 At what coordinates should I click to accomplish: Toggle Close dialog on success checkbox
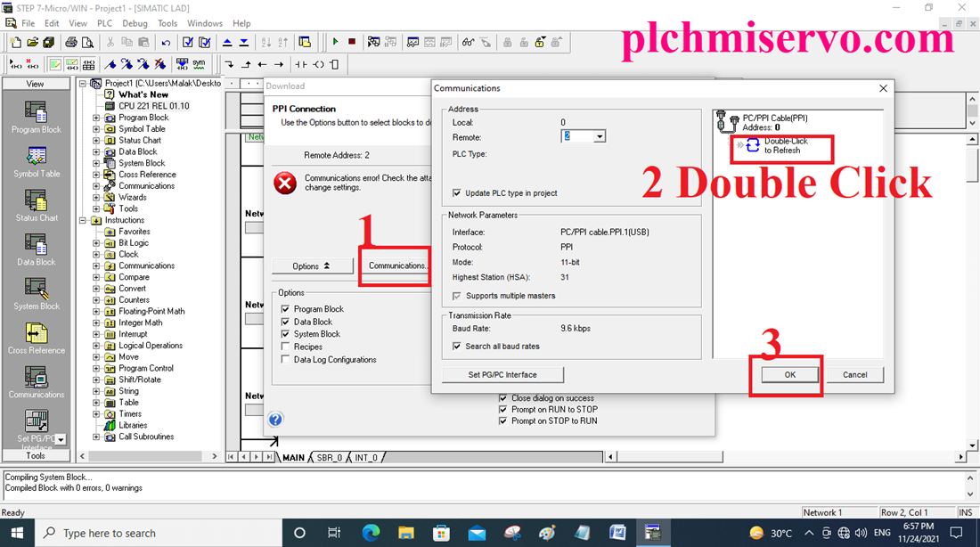[503, 397]
